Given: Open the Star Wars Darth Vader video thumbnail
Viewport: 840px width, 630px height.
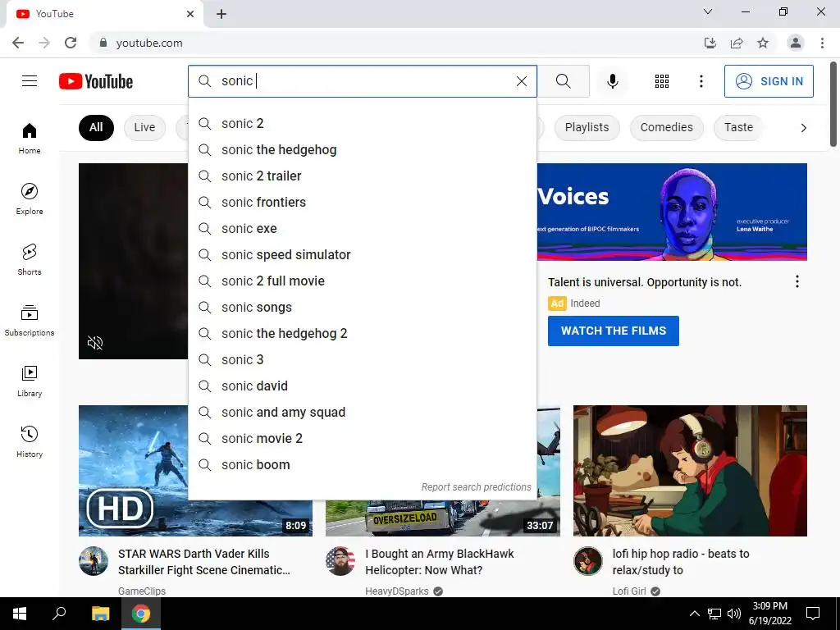Looking at the screenshot, I should 134,470.
